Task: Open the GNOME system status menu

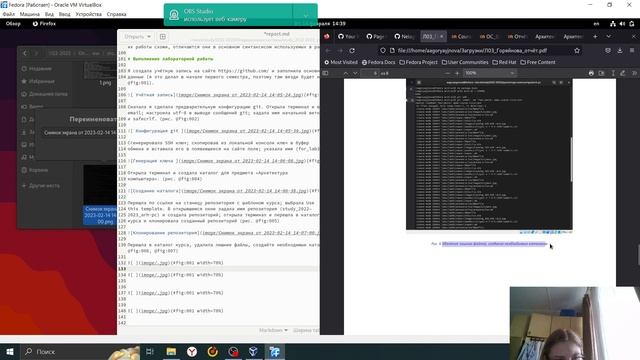Action: (622, 24)
